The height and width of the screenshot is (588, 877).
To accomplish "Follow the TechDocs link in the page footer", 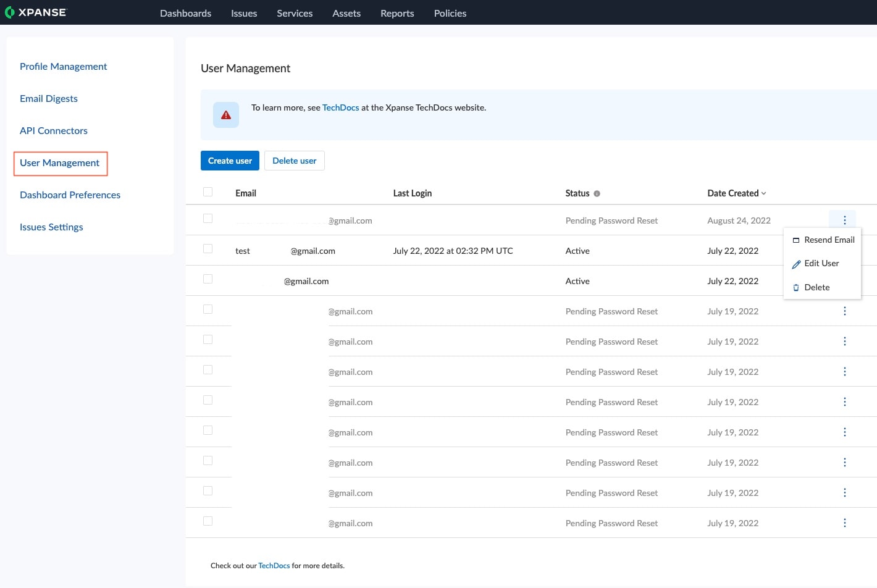I will (274, 566).
